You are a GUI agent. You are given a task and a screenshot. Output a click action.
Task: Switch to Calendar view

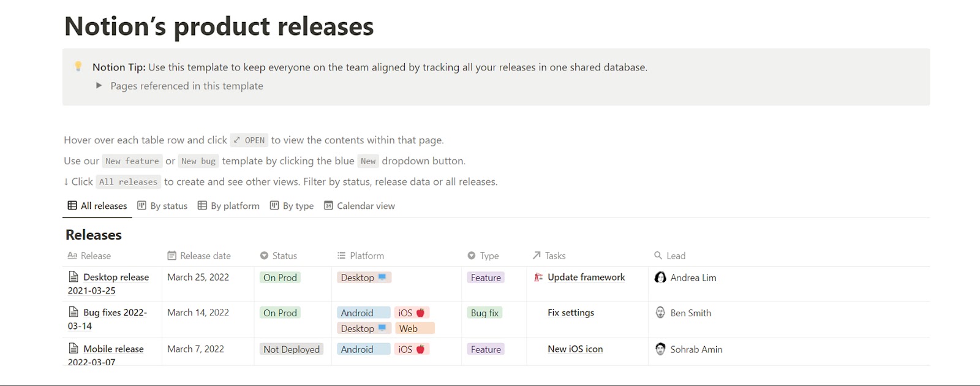click(360, 206)
